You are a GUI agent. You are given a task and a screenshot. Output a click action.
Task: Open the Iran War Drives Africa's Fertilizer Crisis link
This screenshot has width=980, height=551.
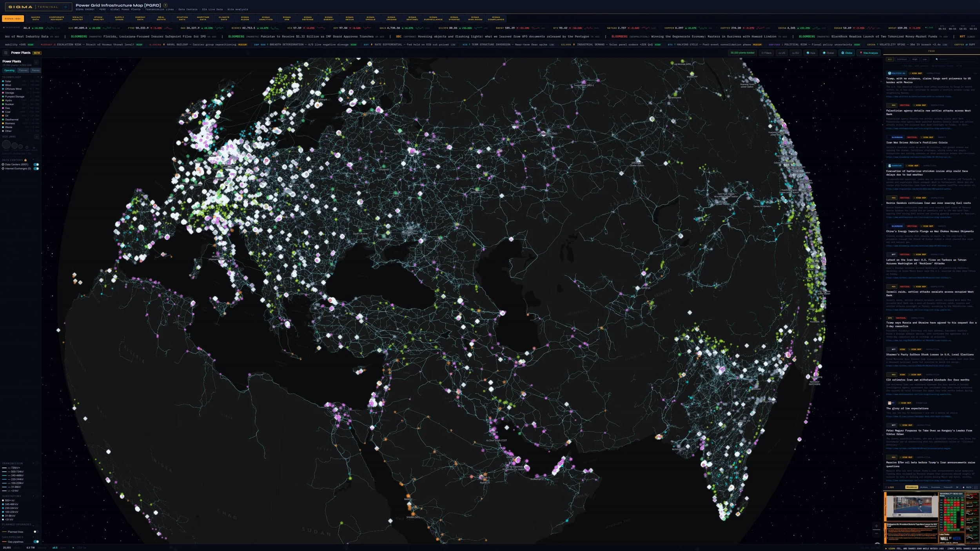(x=917, y=143)
